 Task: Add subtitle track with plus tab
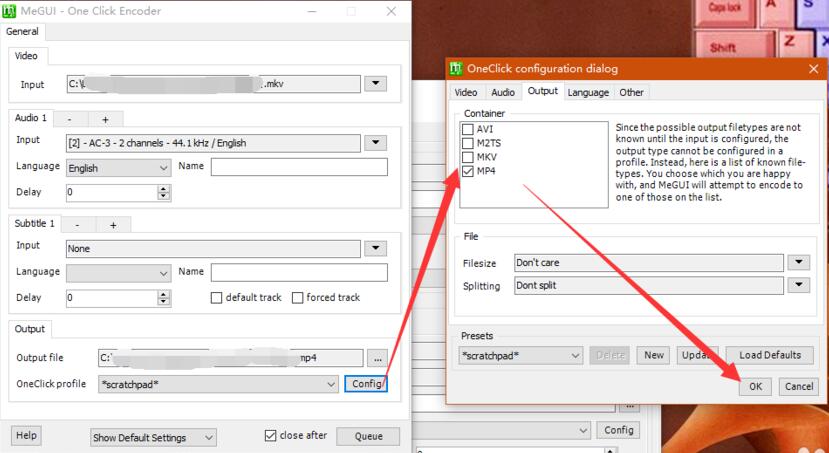pos(113,225)
